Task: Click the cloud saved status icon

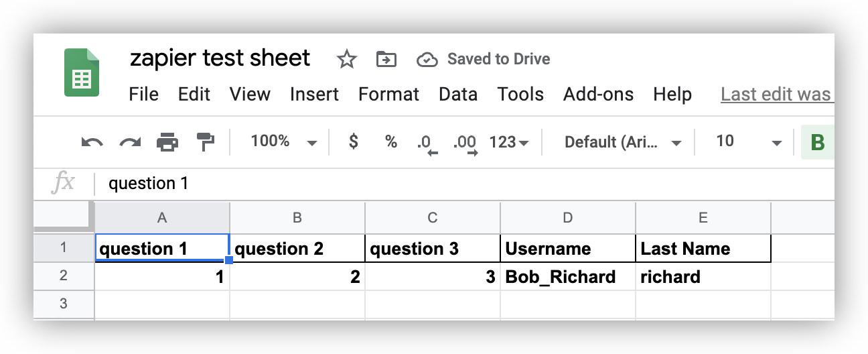Action: [427, 60]
